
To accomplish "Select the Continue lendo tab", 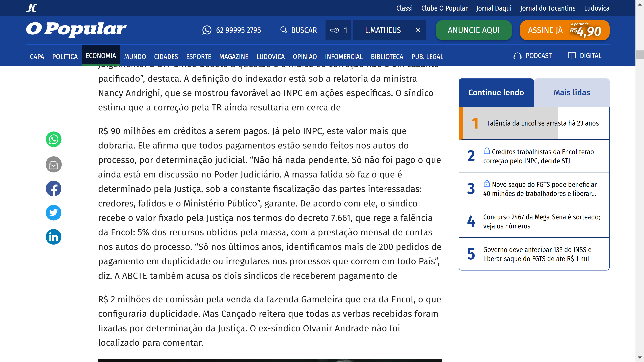I will [x=496, y=93].
